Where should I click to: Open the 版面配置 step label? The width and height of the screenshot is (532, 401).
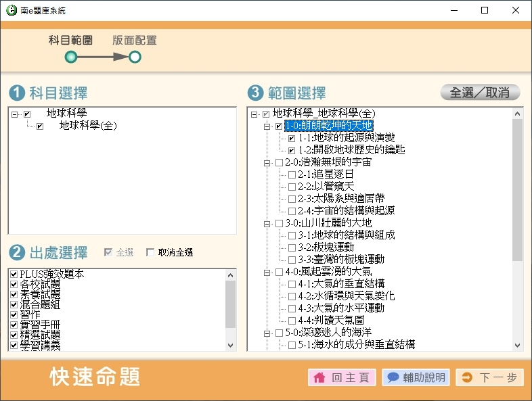click(x=135, y=41)
